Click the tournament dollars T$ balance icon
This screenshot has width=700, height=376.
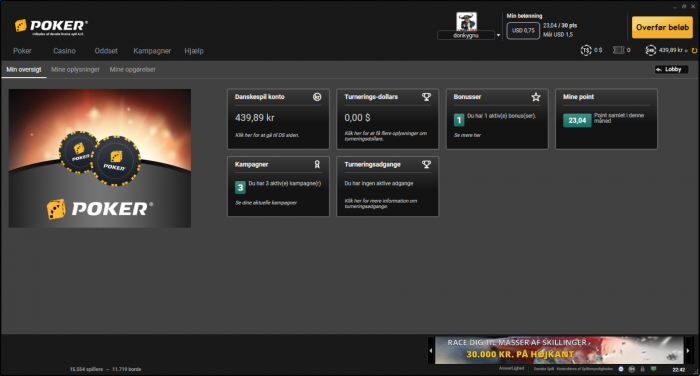click(586, 50)
